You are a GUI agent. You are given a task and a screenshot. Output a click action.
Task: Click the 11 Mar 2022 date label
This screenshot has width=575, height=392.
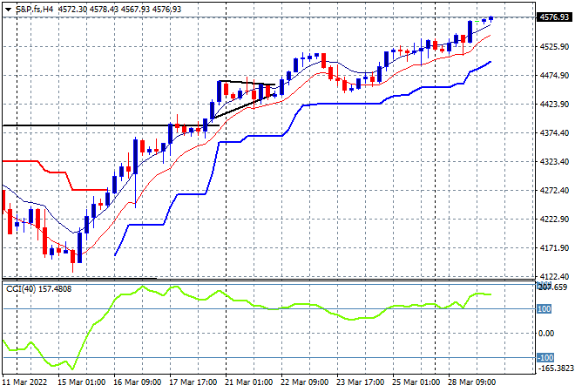[x=25, y=382]
